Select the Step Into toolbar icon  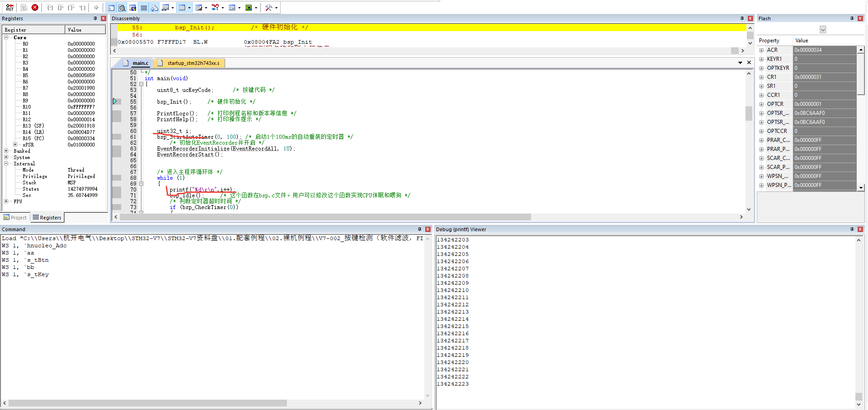point(49,8)
